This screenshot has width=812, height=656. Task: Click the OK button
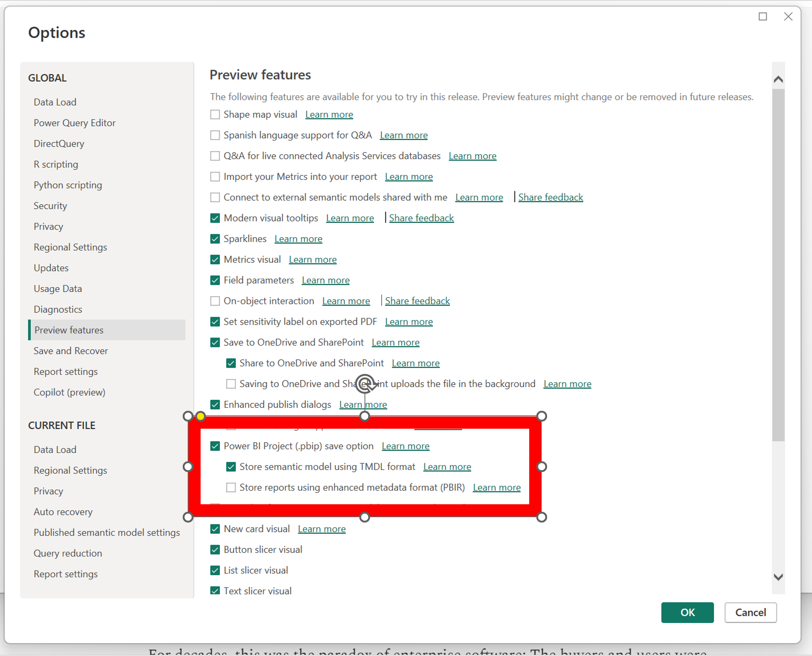[x=687, y=612]
